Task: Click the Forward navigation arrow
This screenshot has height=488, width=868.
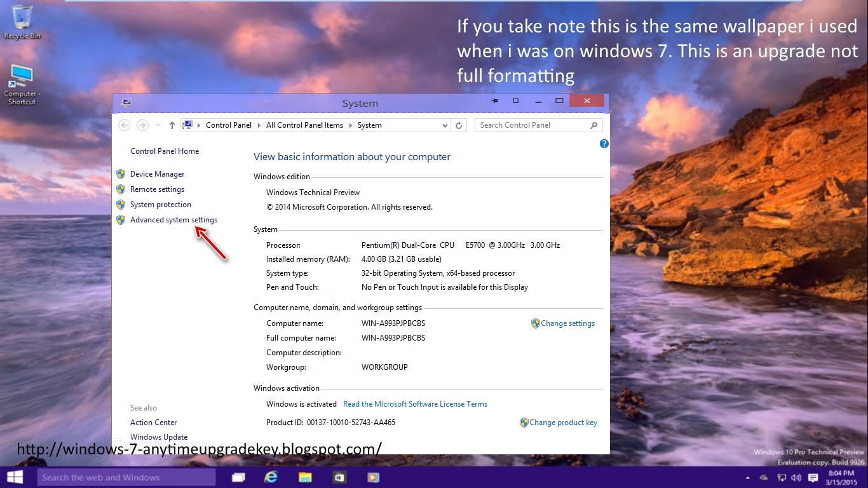Action: (142, 125)
